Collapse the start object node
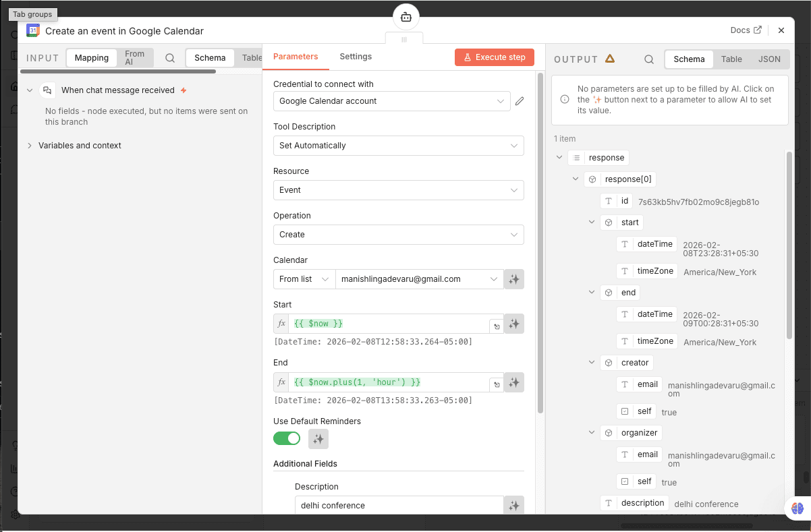 [x=592, y=223]
